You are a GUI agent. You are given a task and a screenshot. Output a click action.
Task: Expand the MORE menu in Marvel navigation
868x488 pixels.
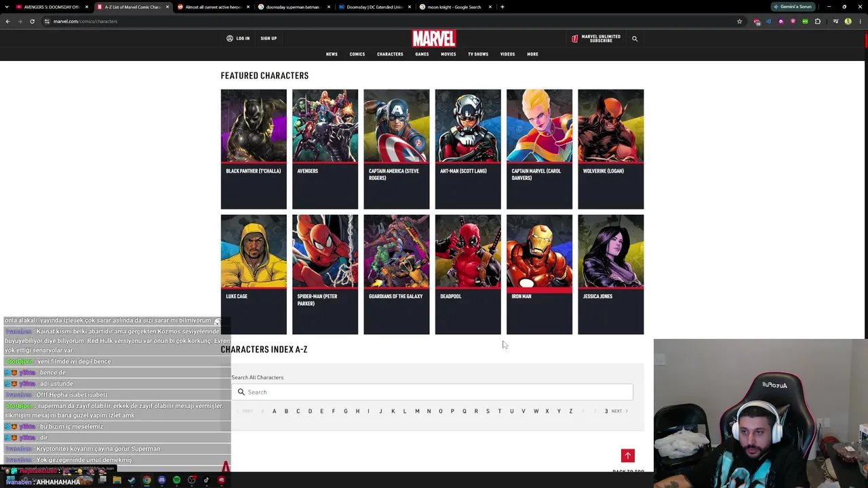(532, 54)
